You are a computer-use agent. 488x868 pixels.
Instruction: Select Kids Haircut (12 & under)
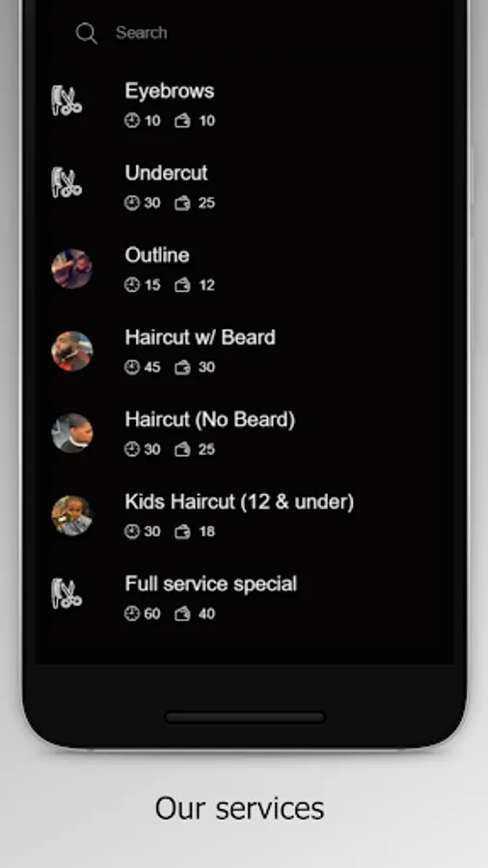click(x=245, y=515)
